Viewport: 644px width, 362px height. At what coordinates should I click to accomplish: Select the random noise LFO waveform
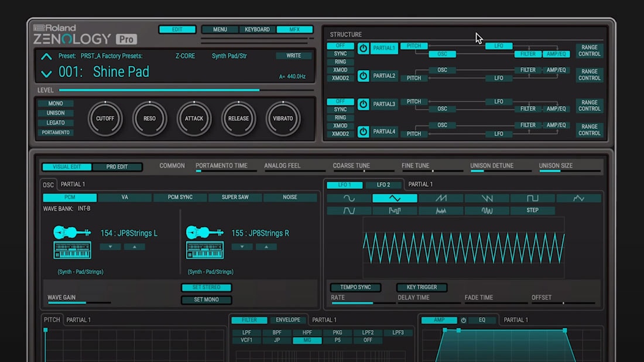(441, 210)
